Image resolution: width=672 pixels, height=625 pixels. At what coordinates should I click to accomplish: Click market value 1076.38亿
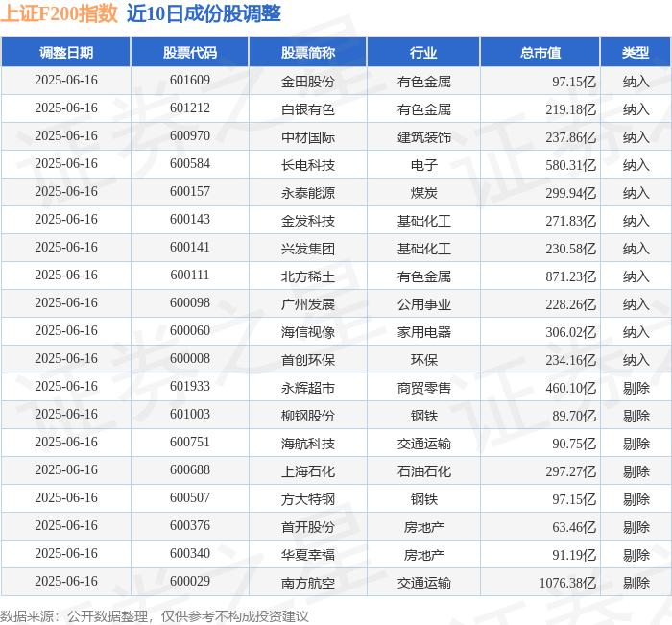(567, 583)
